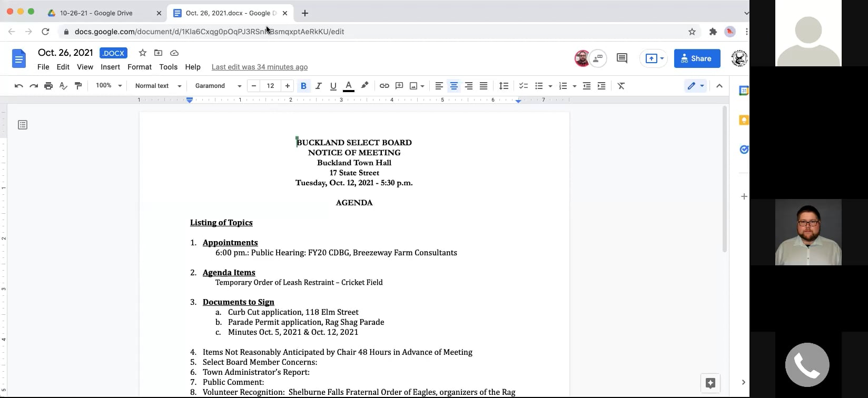Click the font size field showing 12
Screen dimensions: 868x398
coord(271,86)
